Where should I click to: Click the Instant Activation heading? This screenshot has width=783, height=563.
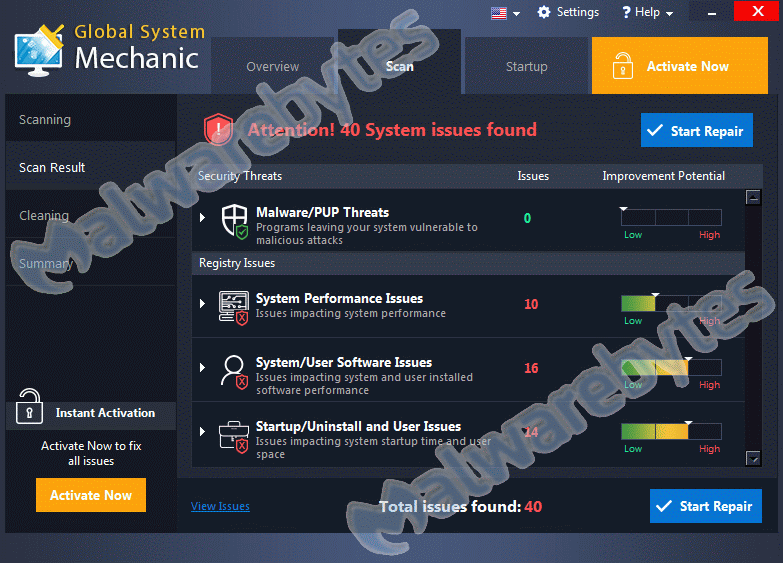[x=105, y=413]
